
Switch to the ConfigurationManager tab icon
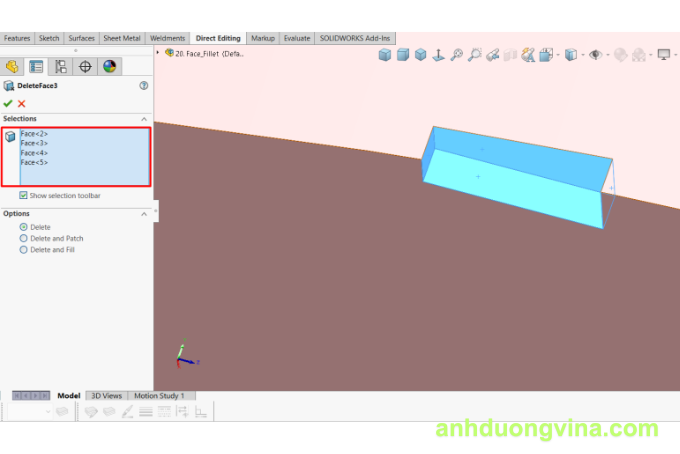61,67
